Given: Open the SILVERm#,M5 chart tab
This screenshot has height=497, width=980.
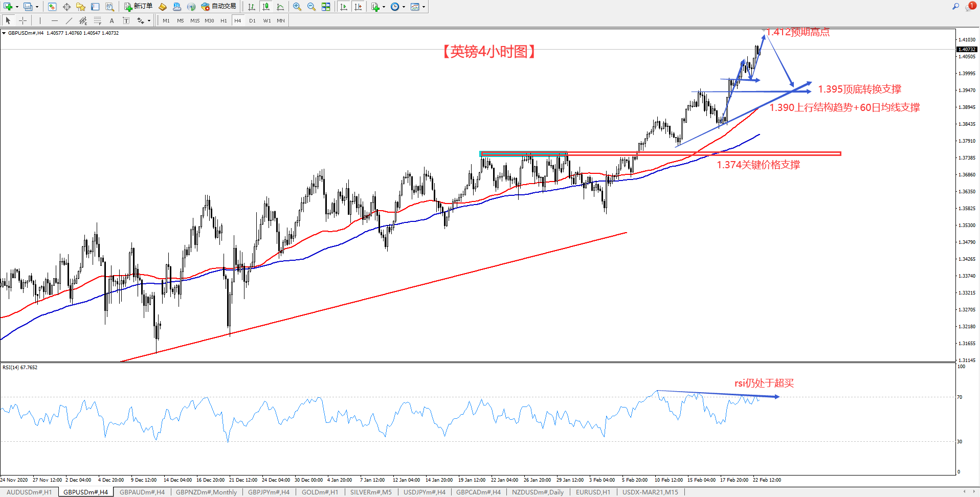Looking at the screenshot, I should 371,492.
